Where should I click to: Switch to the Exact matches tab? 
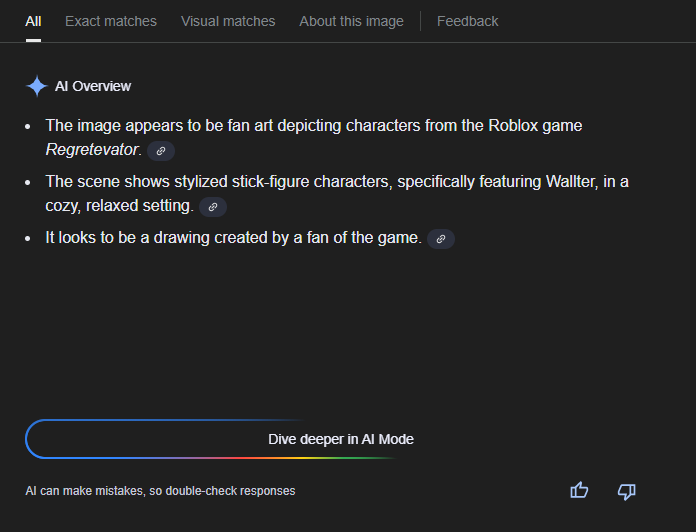111,21
